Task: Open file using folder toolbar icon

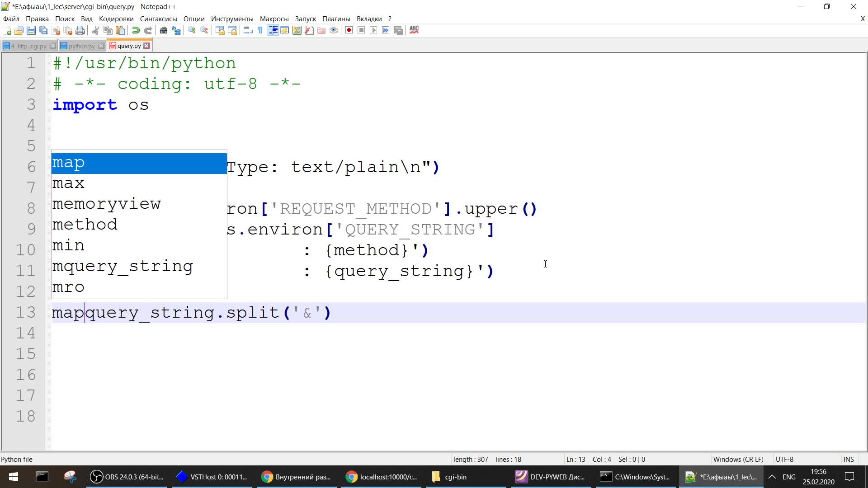Action: (x=19, y=30)
